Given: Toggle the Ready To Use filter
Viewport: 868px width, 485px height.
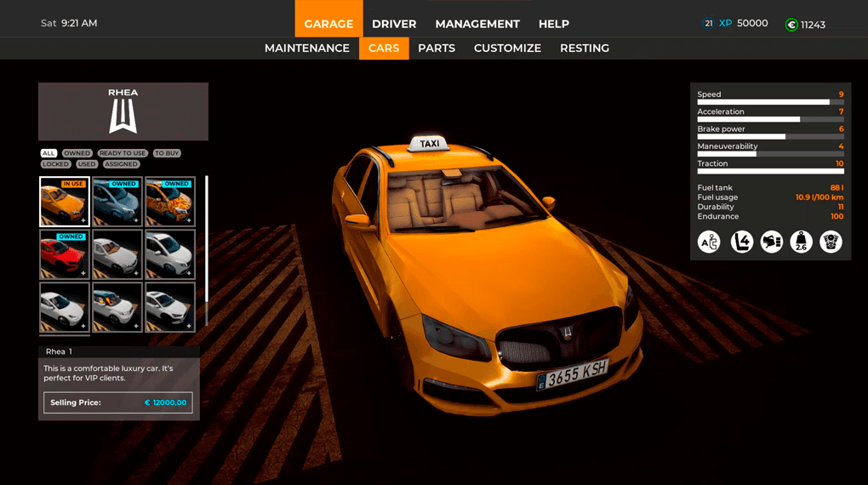Looking at the screenshot, I should coord(123,153).
